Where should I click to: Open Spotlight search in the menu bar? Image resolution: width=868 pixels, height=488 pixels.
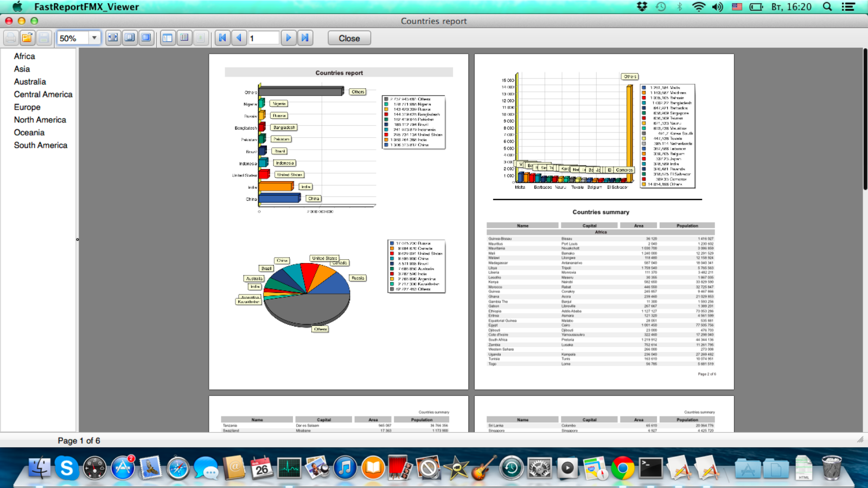[x=827, y=7]
